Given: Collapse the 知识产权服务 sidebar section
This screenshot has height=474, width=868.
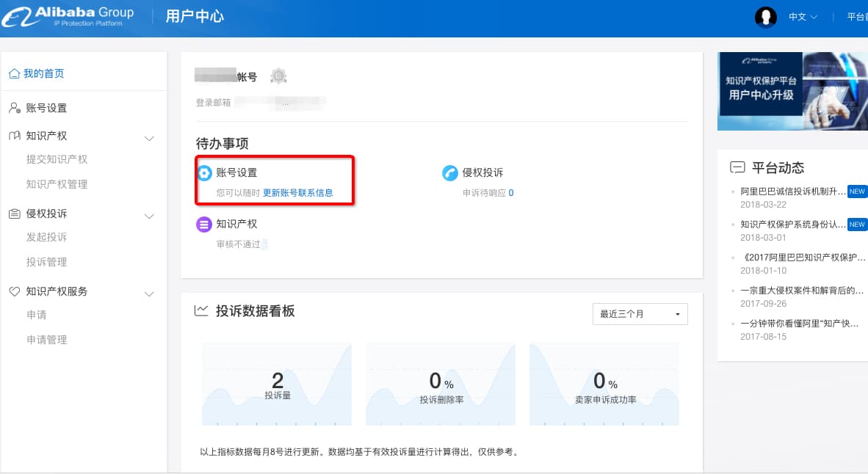Looking at the screenshot, I should pos(149,293).
